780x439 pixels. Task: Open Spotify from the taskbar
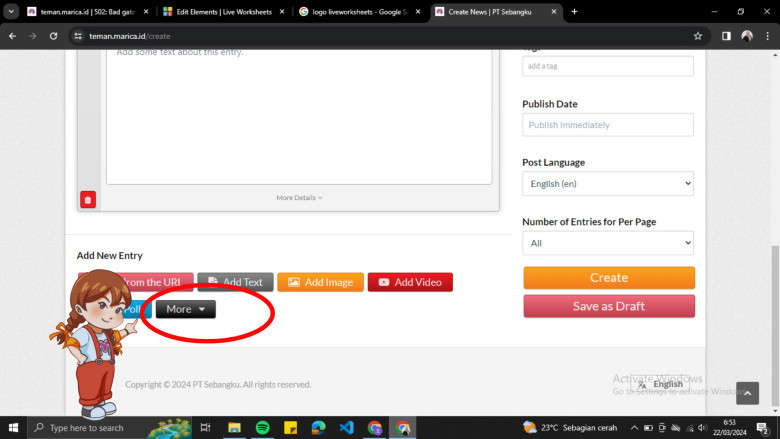click(262, 427)
